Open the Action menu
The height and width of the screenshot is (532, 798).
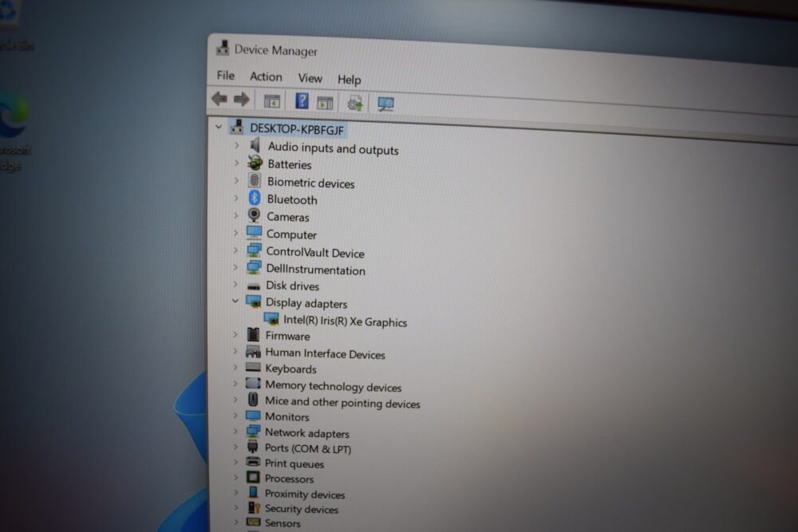(x=266, y=77)
